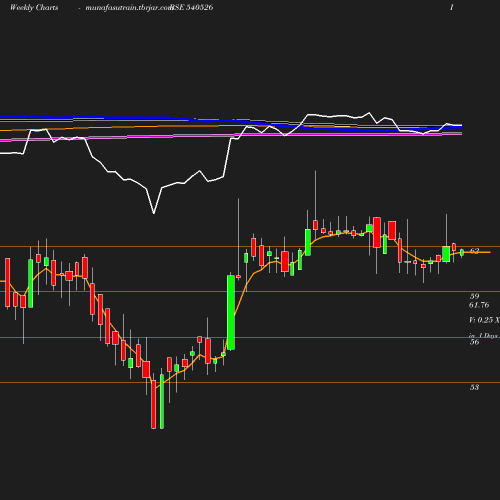Click the '56' price level label
This screenshot has width=500, height=500.
coord(474,342)
